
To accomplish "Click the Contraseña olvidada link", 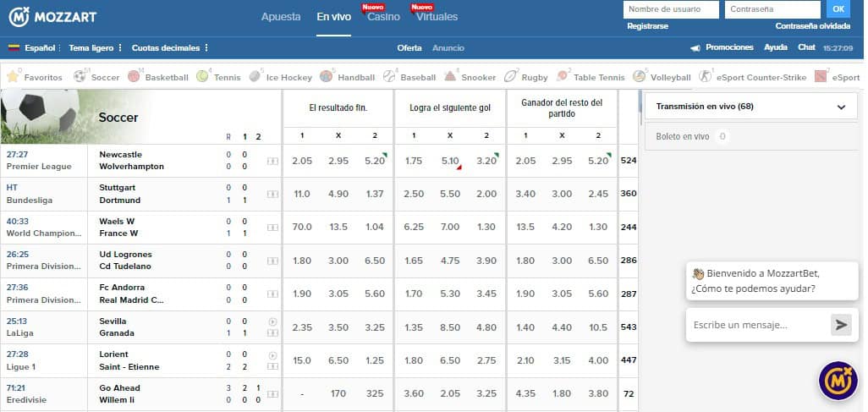I will click(x=813, y=26).
